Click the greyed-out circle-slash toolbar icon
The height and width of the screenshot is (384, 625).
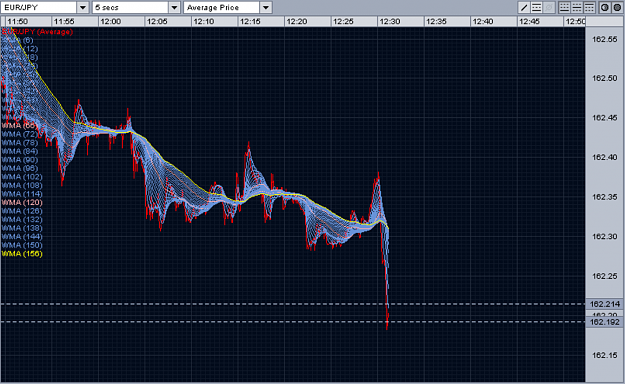pyautogui.click(x=548, y=7)
